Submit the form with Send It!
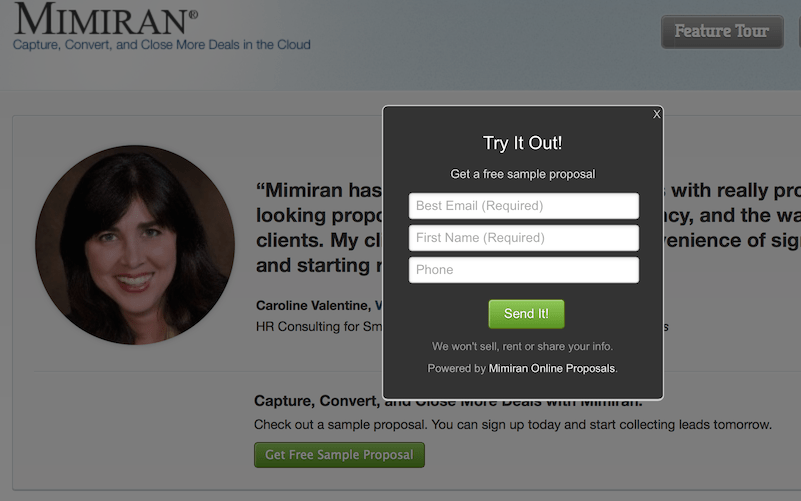This screenshot has width=801, height=501. pos(526,314)
